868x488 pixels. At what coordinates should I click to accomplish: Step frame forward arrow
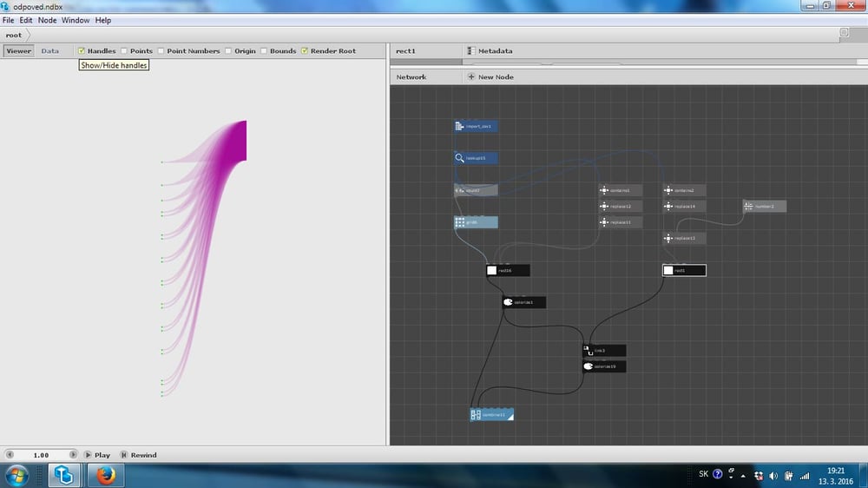pos(73,455)
